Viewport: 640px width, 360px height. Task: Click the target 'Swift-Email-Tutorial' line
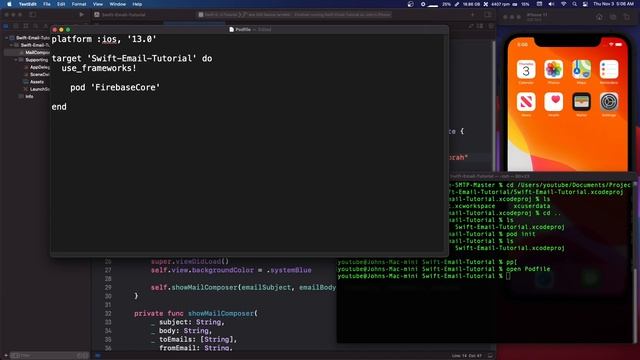point(132,58)
